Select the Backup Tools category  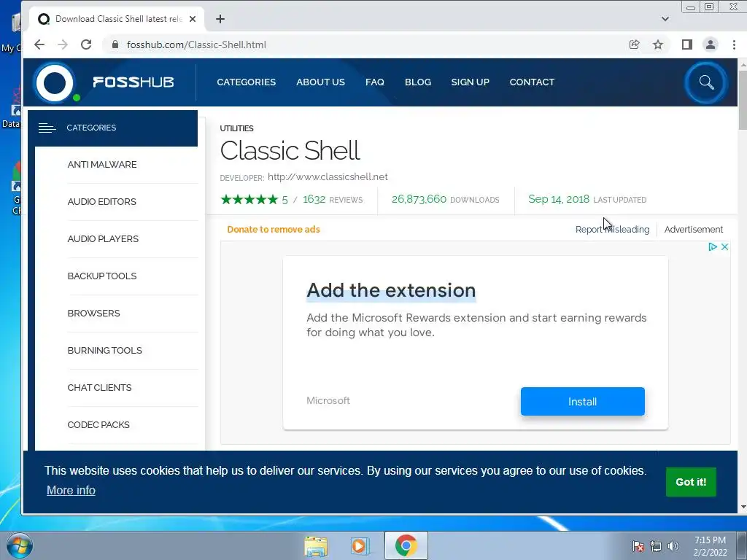click(x=102, y=276)
